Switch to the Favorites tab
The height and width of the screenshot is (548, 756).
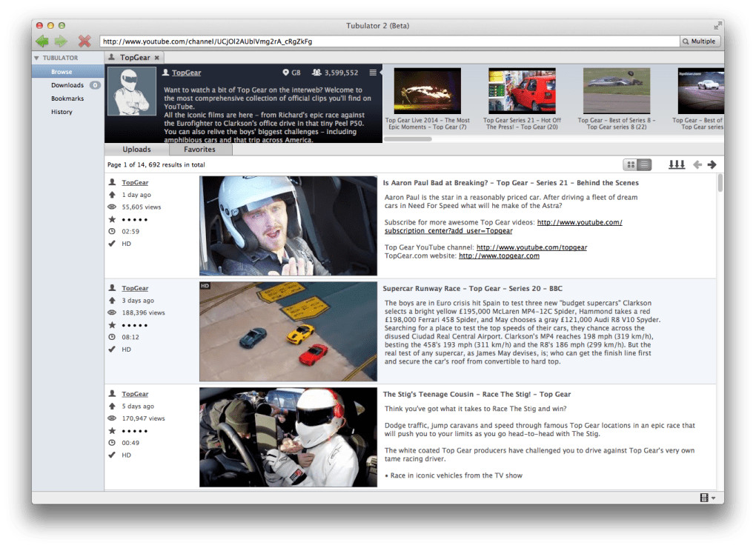(x=199, y=150)
